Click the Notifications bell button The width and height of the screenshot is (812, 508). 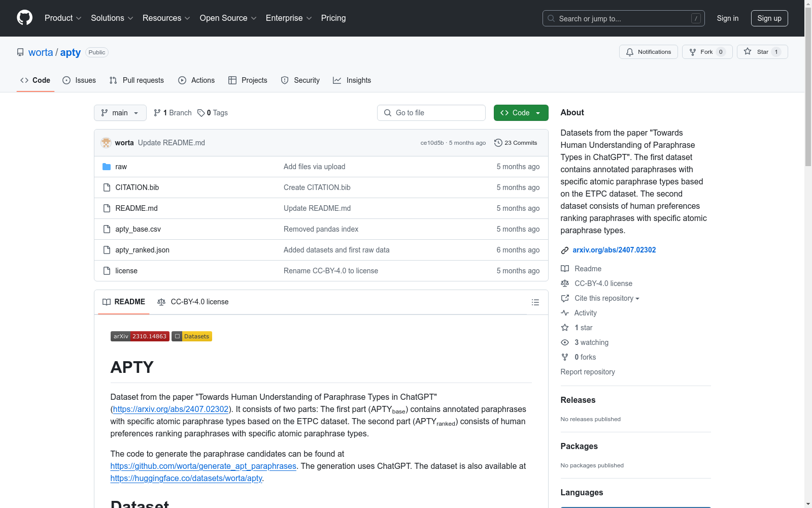(649, 52)
